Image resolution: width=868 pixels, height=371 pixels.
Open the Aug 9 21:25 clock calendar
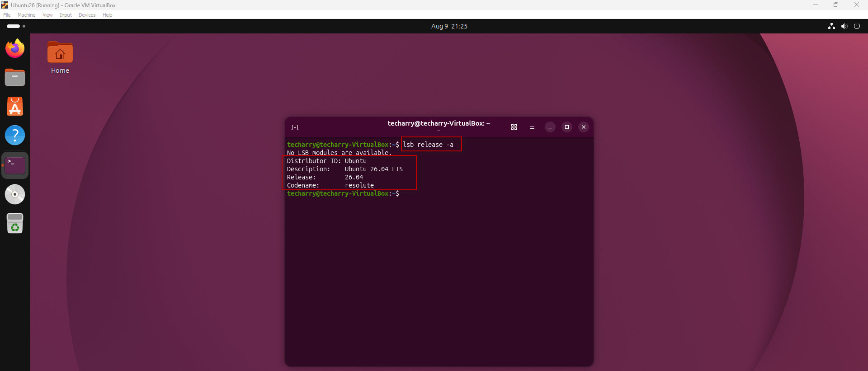(449, 26)
